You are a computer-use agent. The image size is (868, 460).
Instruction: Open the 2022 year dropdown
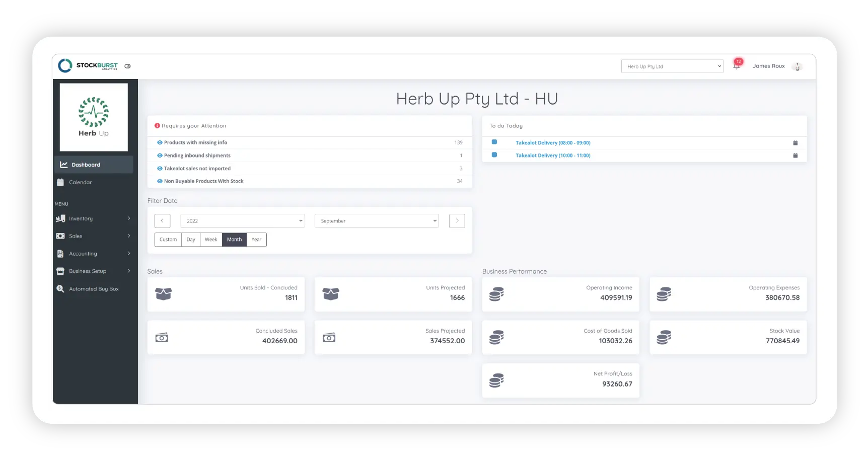click(x=243, y=221)
